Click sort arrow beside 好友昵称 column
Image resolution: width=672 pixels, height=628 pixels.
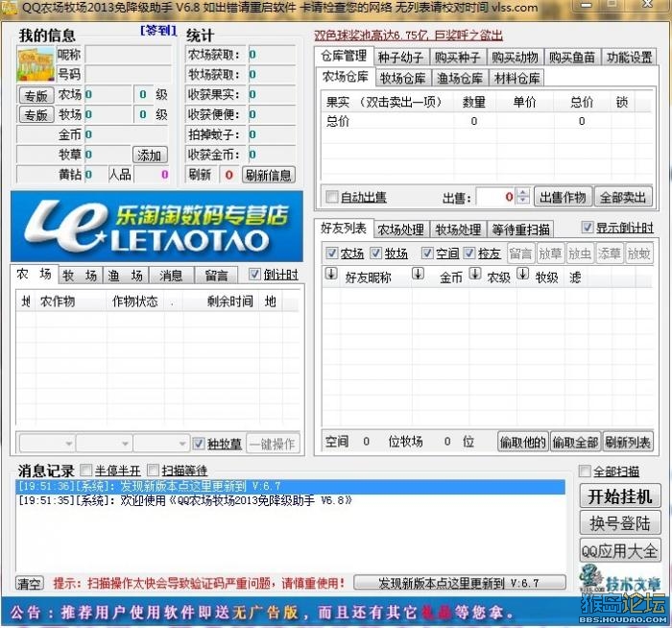pos(331,274)
